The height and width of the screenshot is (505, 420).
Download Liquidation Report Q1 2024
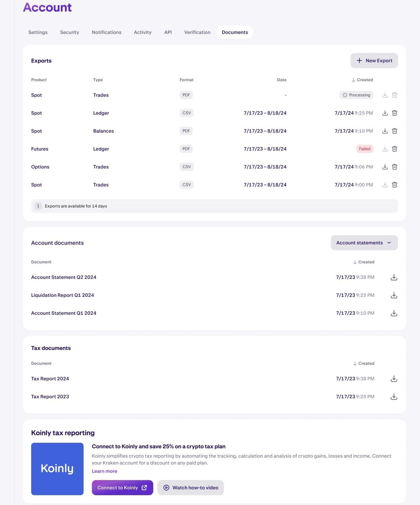click(394, 295)
